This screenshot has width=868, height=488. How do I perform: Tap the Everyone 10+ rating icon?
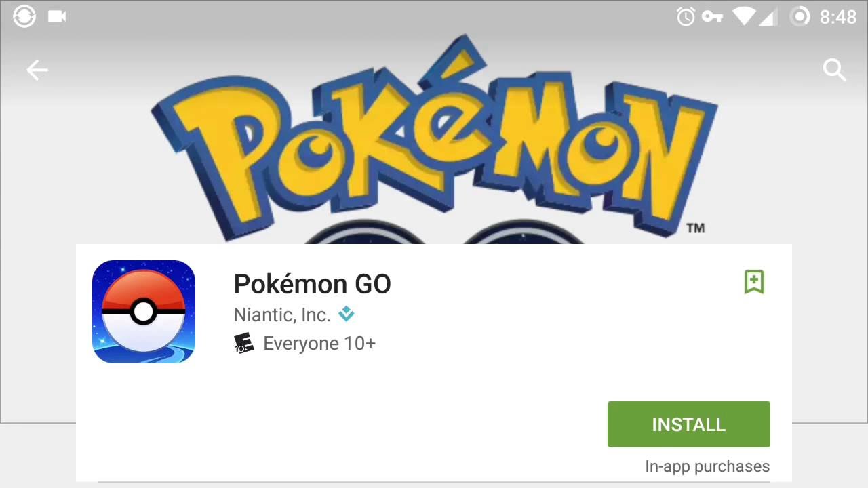coord(243,344)
